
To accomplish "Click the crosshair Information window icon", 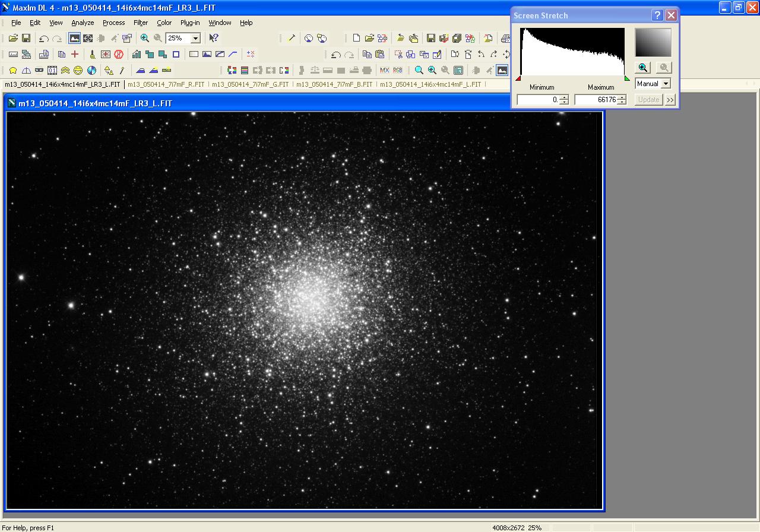I will [x=88, y=38].
